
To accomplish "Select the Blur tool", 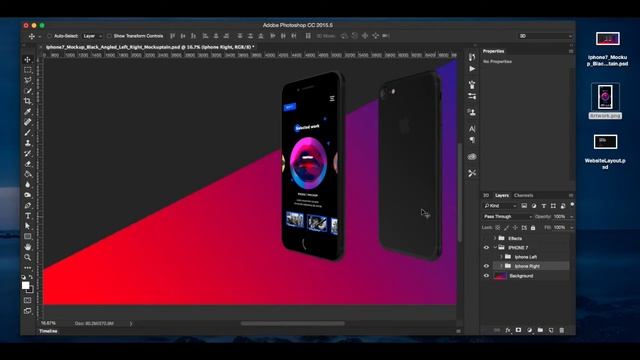I will (28, 185).
